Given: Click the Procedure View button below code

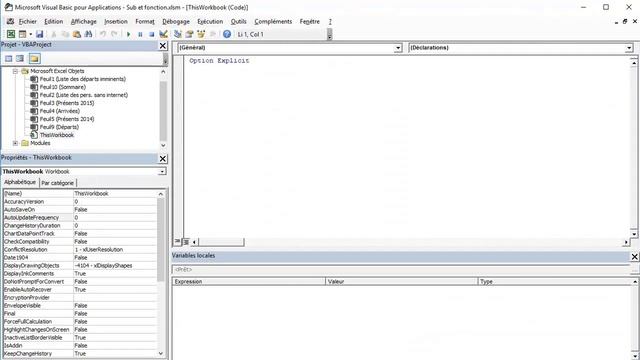Looking at the screenshot, I should click(x=178, y=242).
